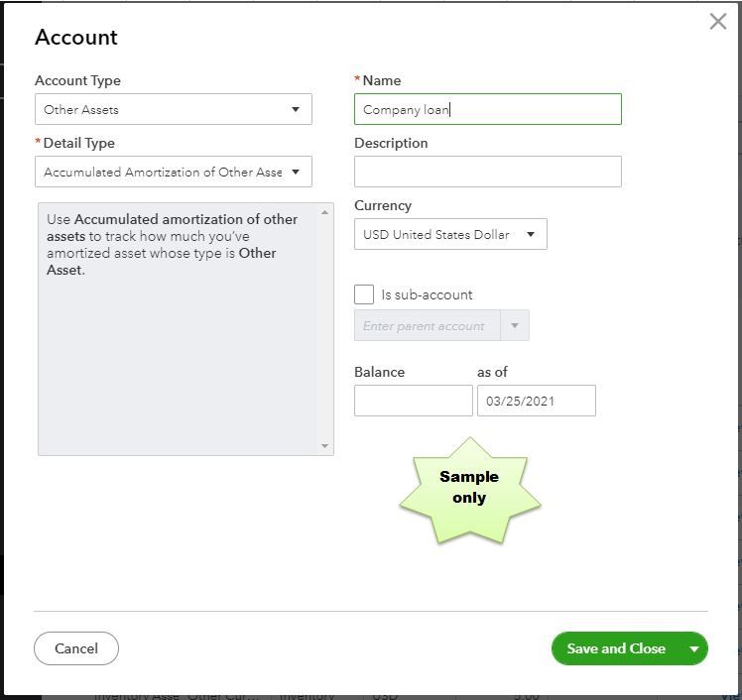Click the Balance amount field
The image size is (742, 700).
coord(413,401)
